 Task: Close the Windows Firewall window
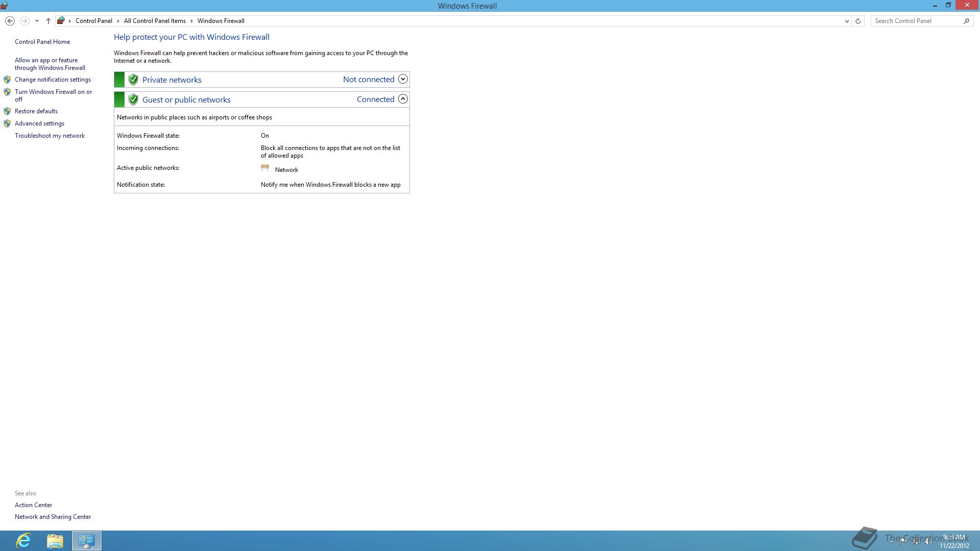click(x=967, y=6)
